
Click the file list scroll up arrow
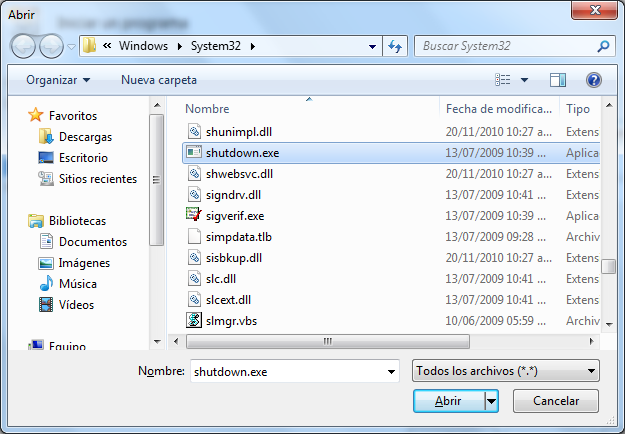point(609,105)
